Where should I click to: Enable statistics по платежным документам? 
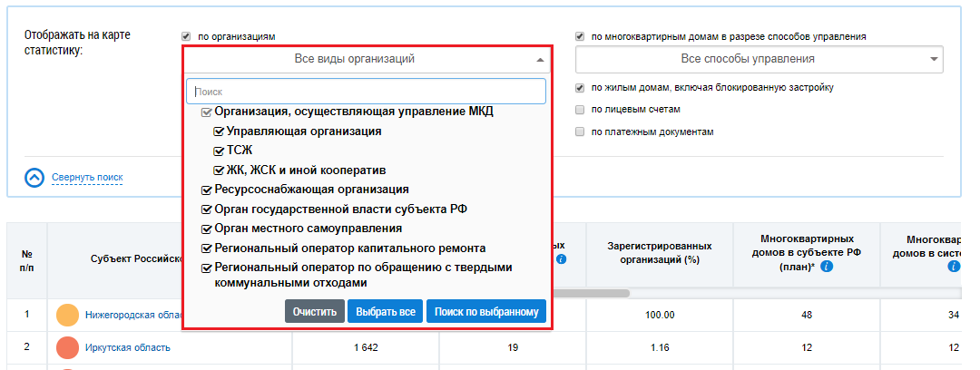[x=580, y=131]
